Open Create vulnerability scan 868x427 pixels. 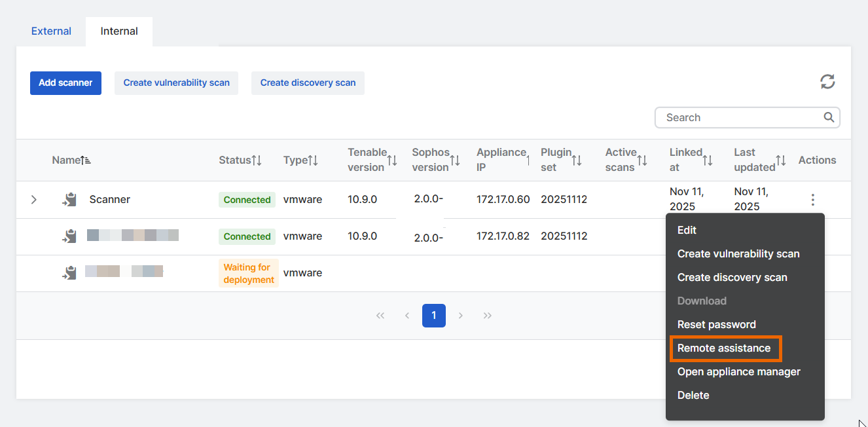coord(176,83)
